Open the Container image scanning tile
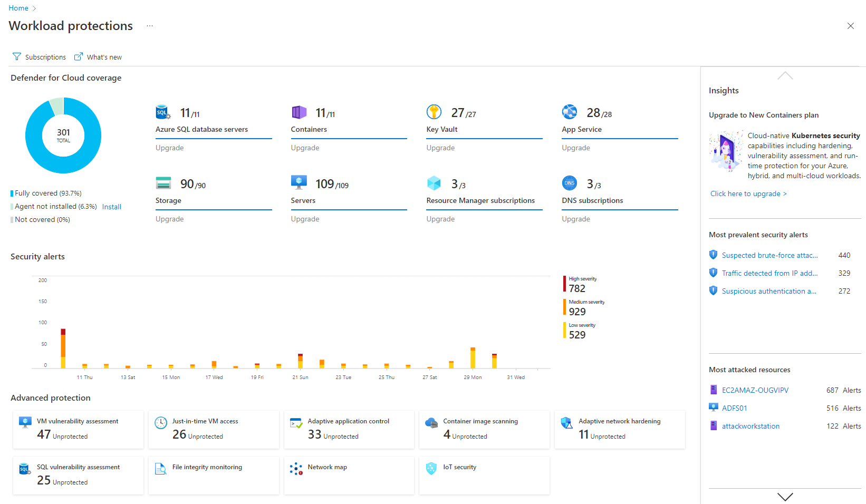 tap(484, 430)
